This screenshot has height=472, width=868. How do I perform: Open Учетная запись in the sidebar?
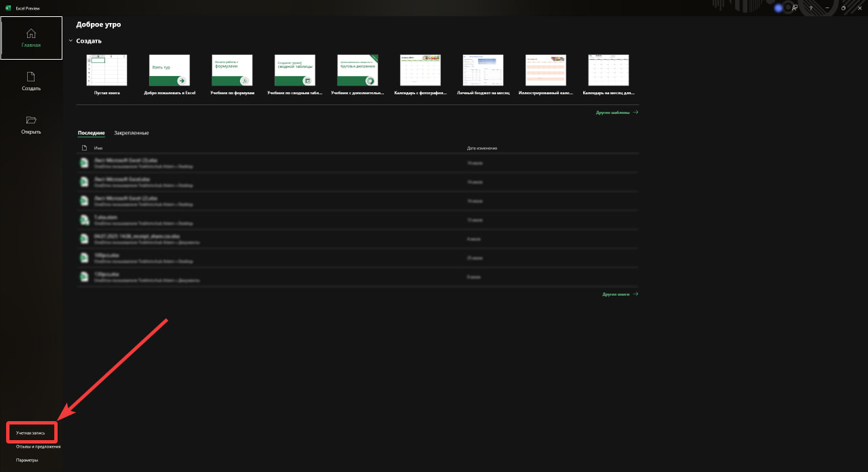[31, 433]
